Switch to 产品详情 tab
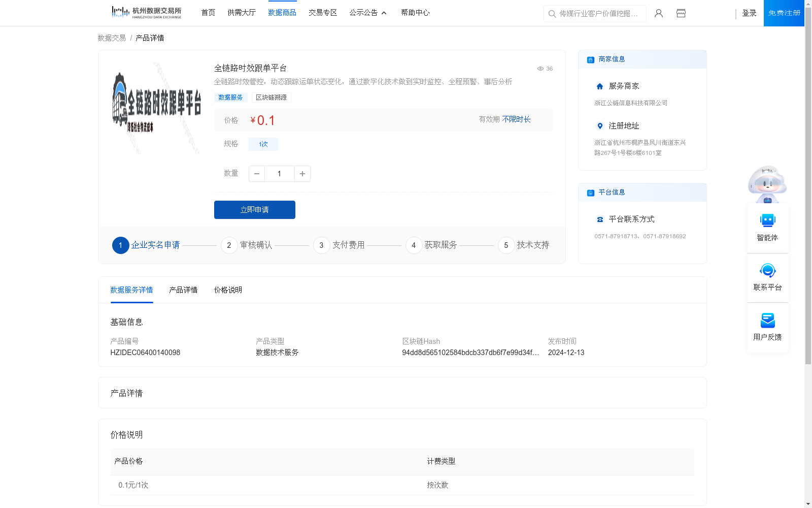812x508 pixels. pos(183,290)
